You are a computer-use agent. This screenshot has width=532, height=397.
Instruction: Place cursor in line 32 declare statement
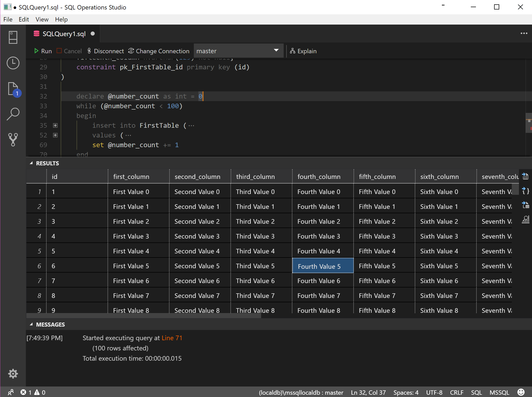pyautogui.click(x=140, y=96)
